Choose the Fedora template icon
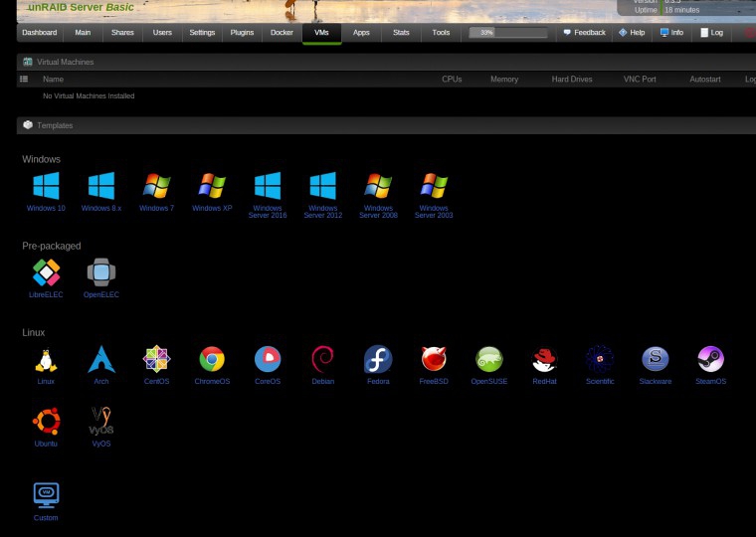This screenshot has height=537, width=756. (378, 359)
